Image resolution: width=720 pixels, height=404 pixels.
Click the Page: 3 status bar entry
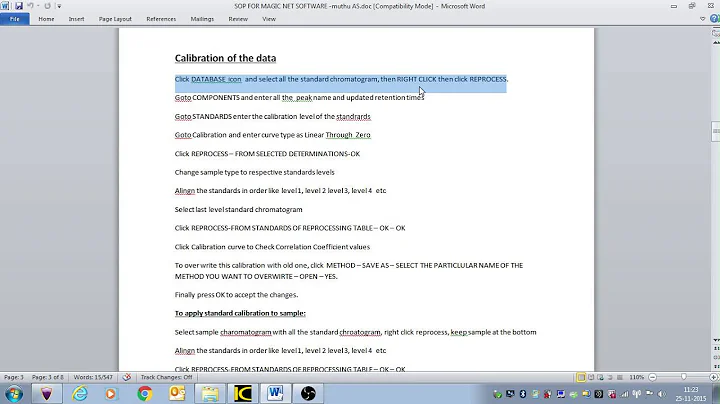(x=13, y=377)
